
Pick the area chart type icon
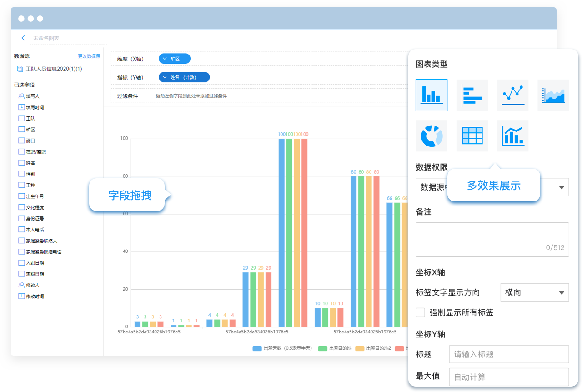(x=553, y=95)
